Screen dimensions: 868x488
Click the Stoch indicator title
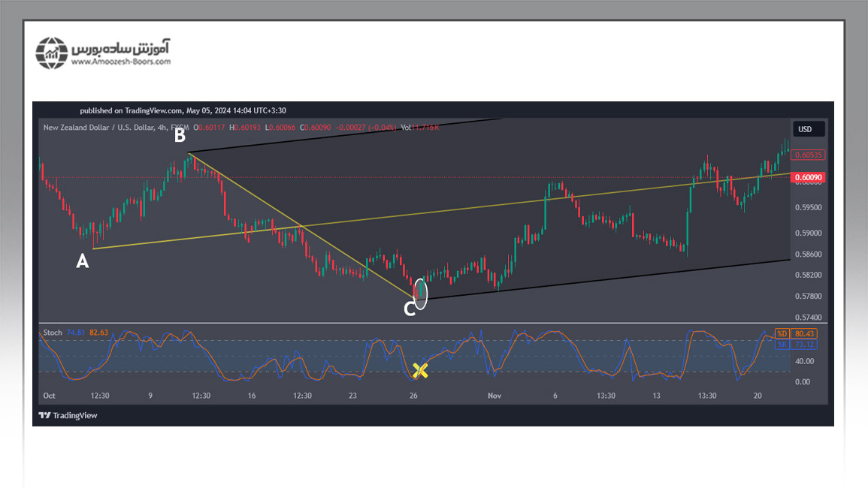click(x=53, y=333)
